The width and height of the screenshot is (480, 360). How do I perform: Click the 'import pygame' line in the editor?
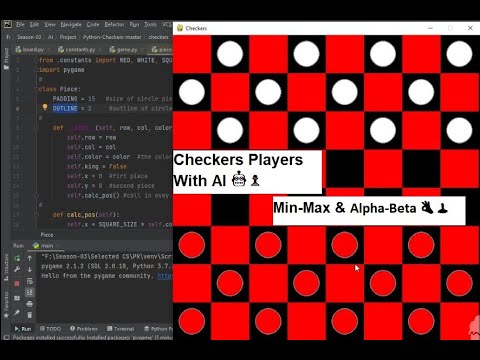61,70
